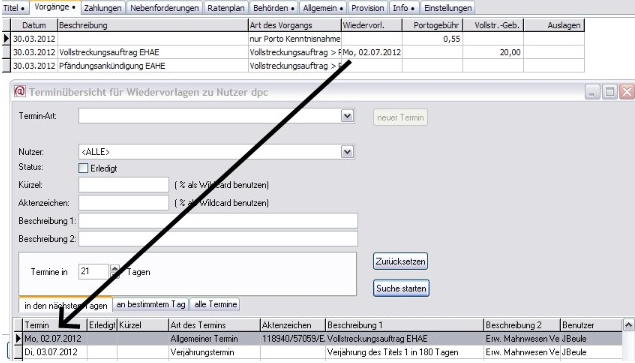Click the Kürzel input field

[x=124, y=185]
